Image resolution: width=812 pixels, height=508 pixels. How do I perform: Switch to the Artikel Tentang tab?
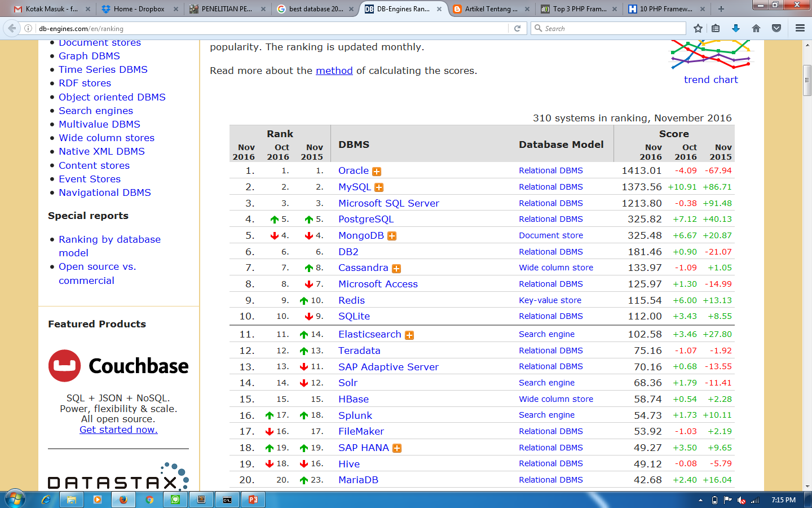click(x=491, y=9)
